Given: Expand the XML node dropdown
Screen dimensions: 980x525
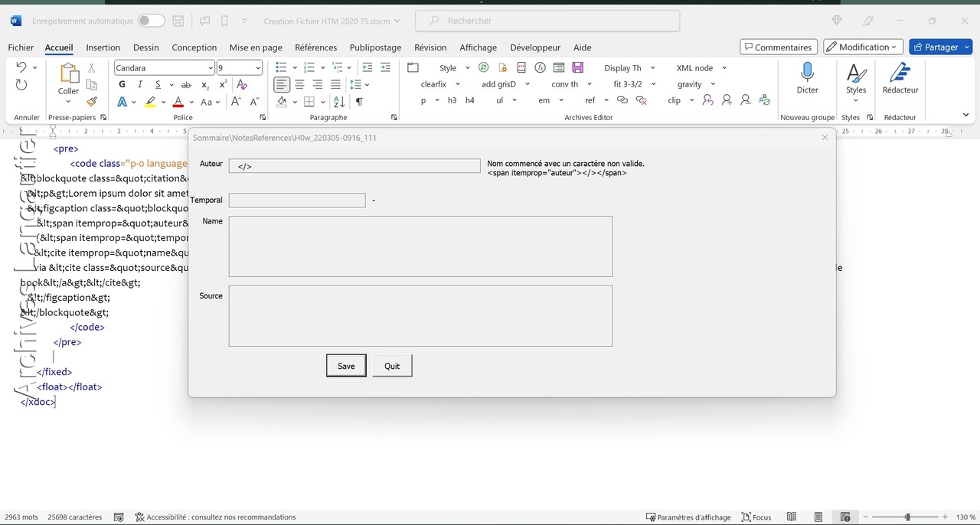Looking at the screenshot, I should click(x=724, y=68).
